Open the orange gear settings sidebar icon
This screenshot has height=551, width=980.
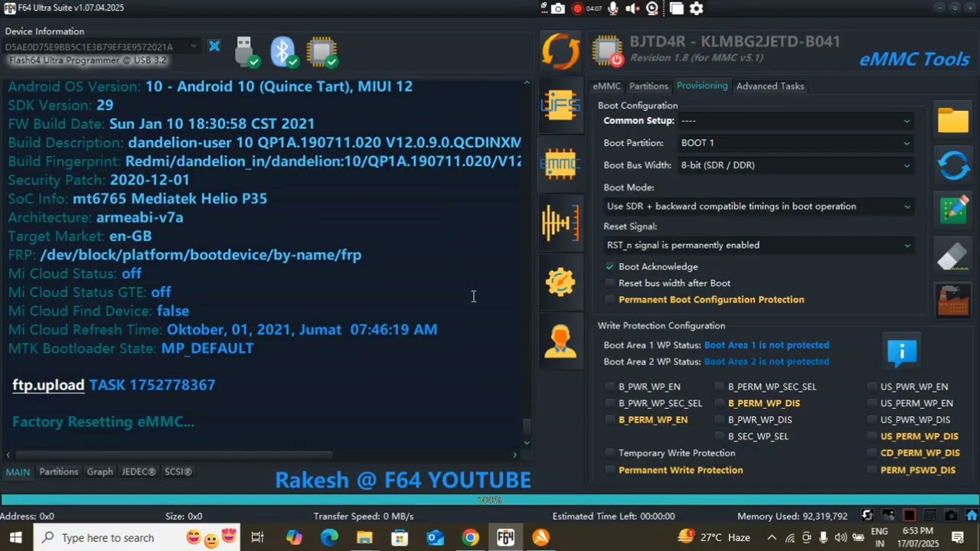point(560,282)
